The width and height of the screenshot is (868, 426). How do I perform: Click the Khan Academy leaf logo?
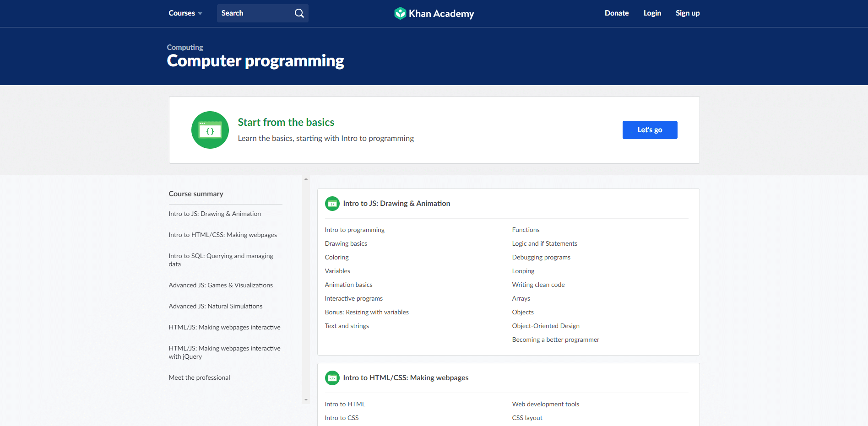(400, 13)
